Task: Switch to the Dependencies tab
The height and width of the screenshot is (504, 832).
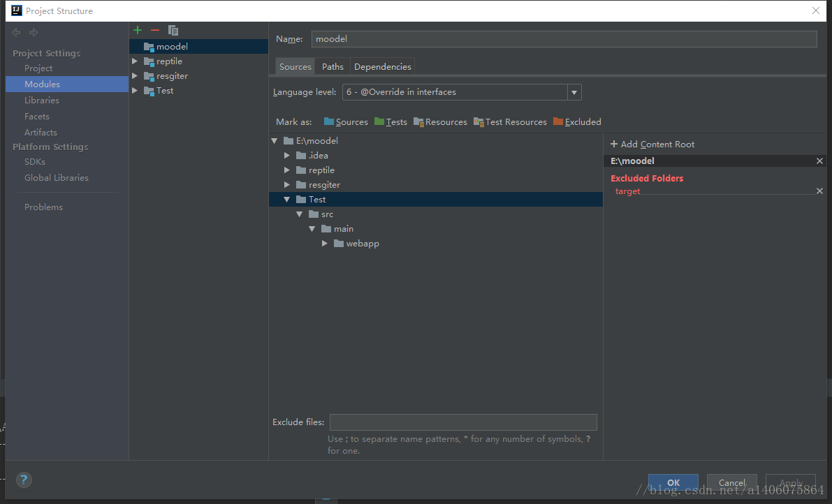Action: tap(383, 67)
